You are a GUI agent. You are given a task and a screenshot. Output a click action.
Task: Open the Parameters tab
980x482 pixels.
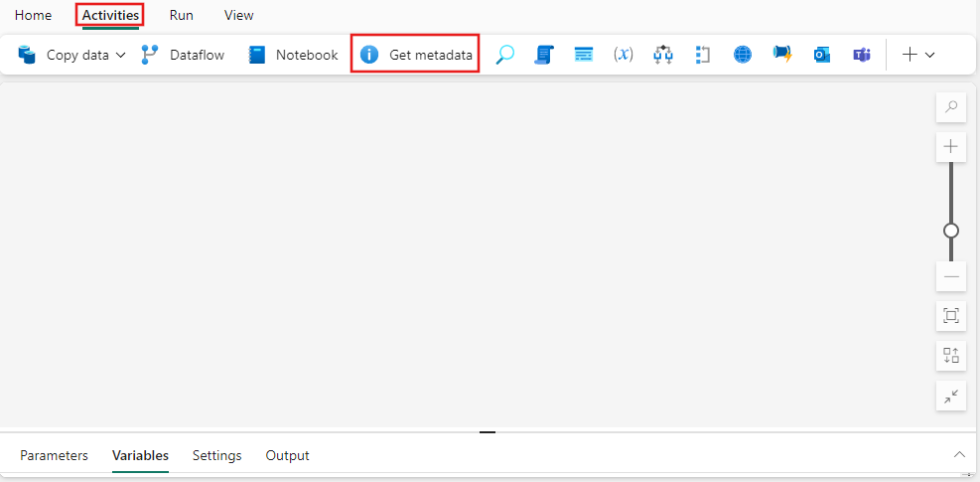click(54, 455)
